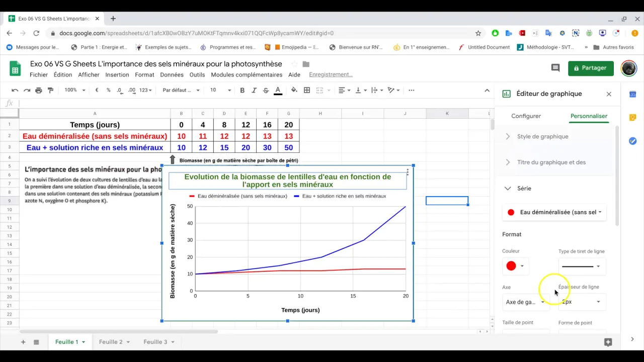
Task: Open the Axe de gauche dropdown
Action: [x=525, y=302]
